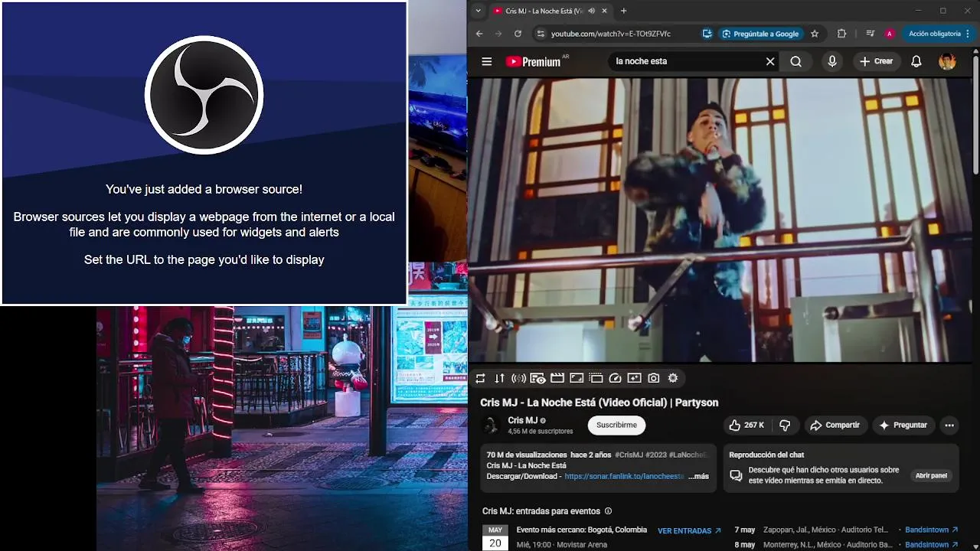Open the YouTube guide hamburger menu
This screenshot has height=551, width=980.
pos(486,61)
